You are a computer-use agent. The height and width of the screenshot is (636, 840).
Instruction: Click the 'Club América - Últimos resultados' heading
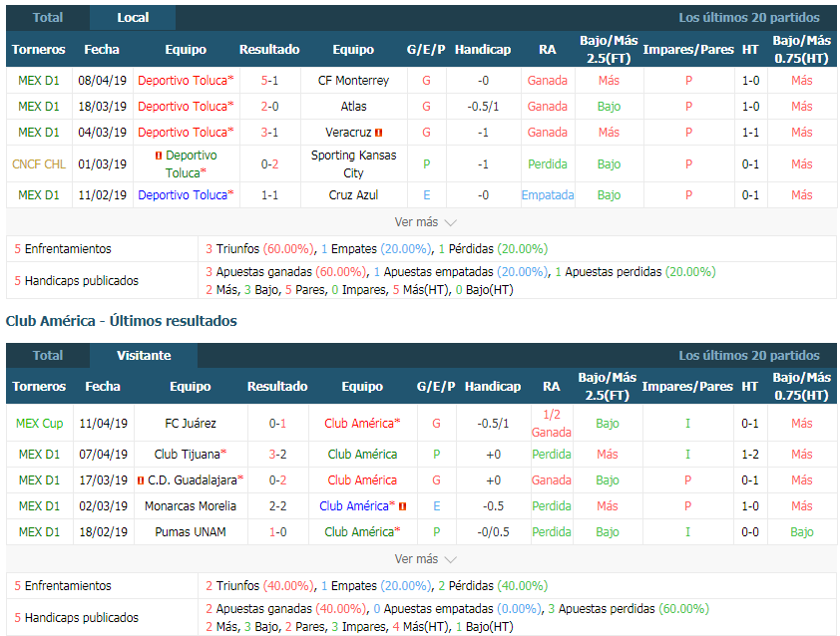tap(122, 321)
